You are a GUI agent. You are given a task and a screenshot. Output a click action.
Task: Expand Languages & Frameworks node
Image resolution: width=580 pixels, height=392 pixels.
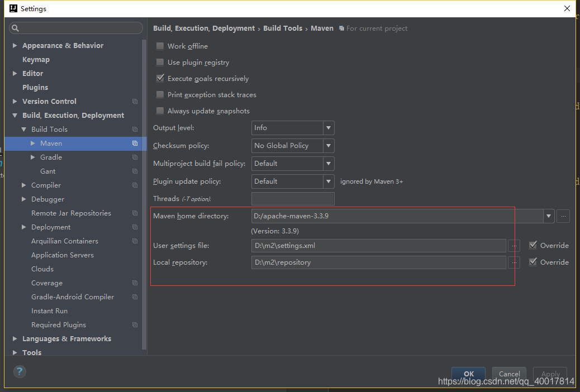click(15, 338)
